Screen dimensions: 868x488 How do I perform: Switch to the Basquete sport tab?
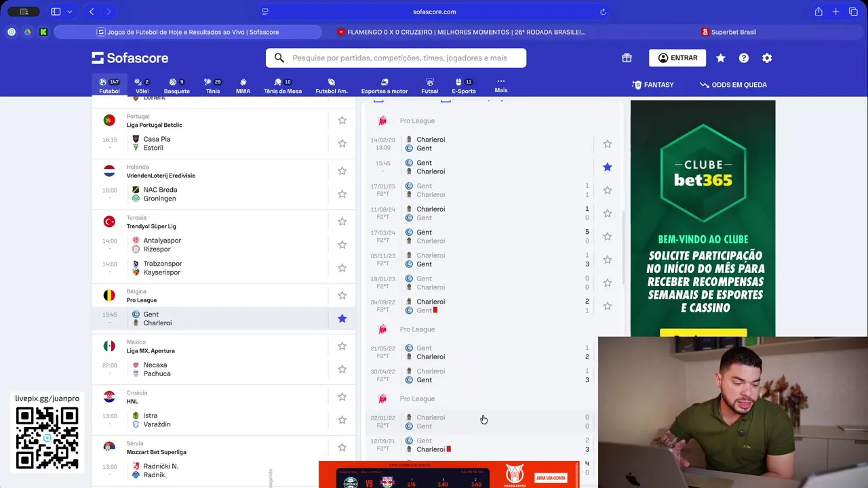tap(176, 85)
